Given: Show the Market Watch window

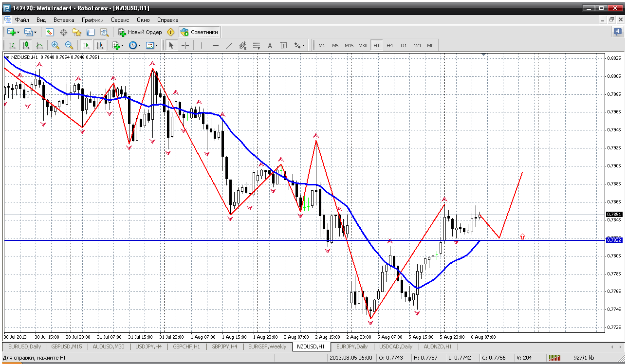Looking at the screenshot, I should [x=50, y=32].
